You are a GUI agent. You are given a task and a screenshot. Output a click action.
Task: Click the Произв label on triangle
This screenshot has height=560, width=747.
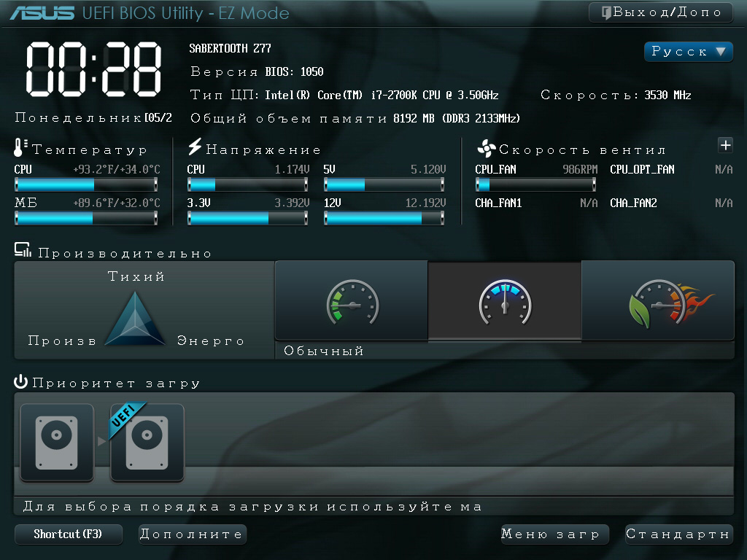point(63,341)
